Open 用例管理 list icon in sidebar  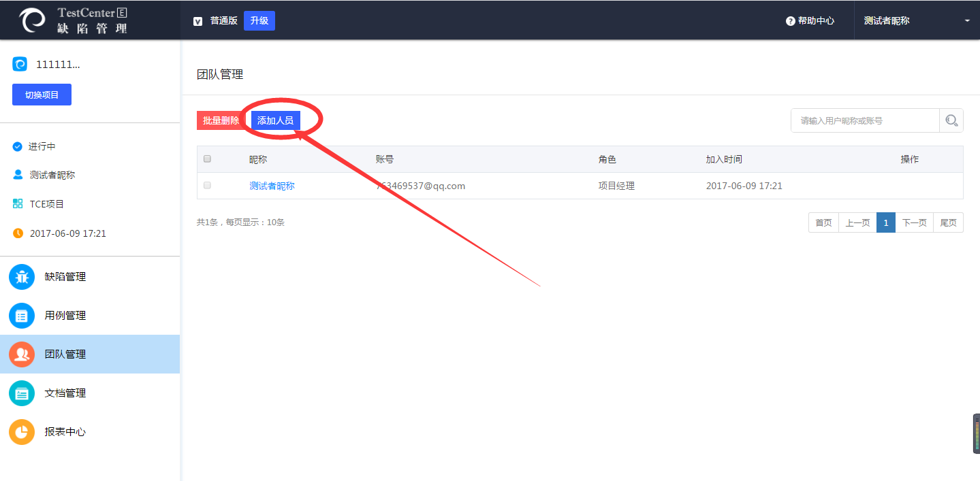(22, 316)
